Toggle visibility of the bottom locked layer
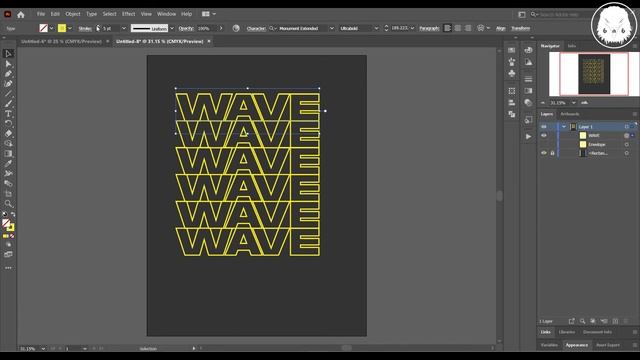 pyautogui.click(x=544, y=153)
